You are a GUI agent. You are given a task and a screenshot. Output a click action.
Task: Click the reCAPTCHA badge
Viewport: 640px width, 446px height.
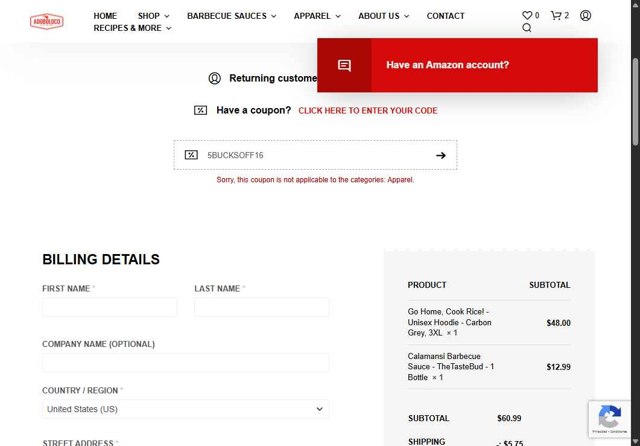click(x=609, y=419)
